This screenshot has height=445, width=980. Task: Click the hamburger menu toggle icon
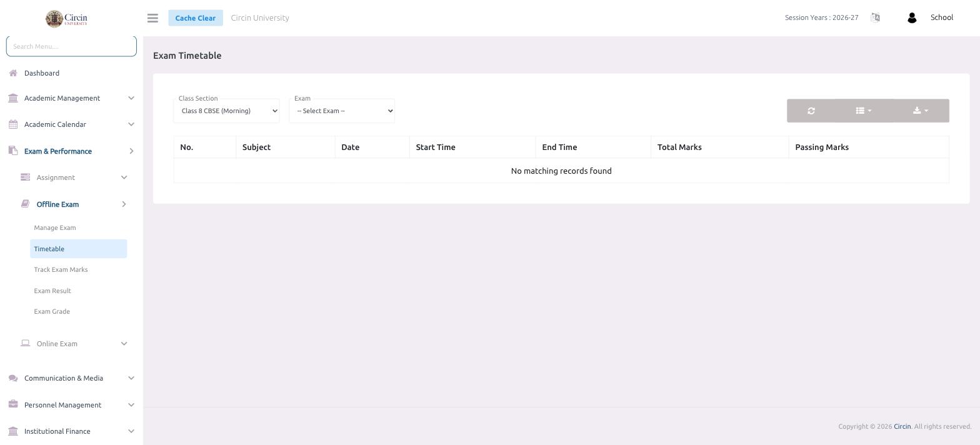(152, 18)
